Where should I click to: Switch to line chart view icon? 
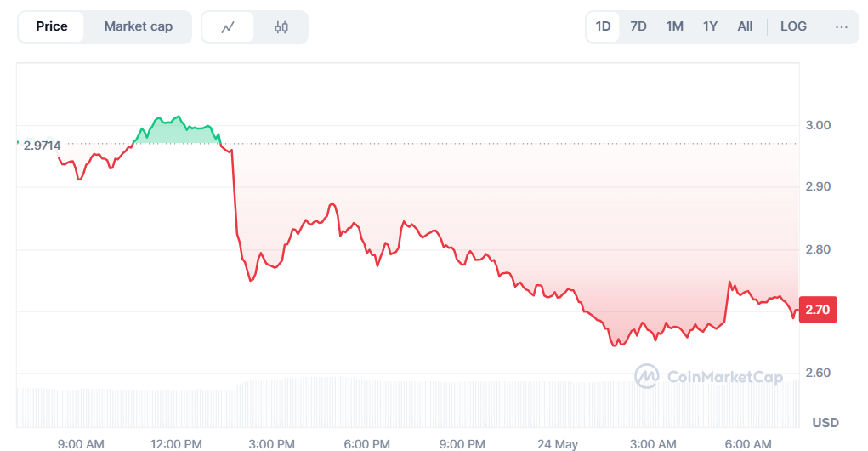(x=228, y=26)
